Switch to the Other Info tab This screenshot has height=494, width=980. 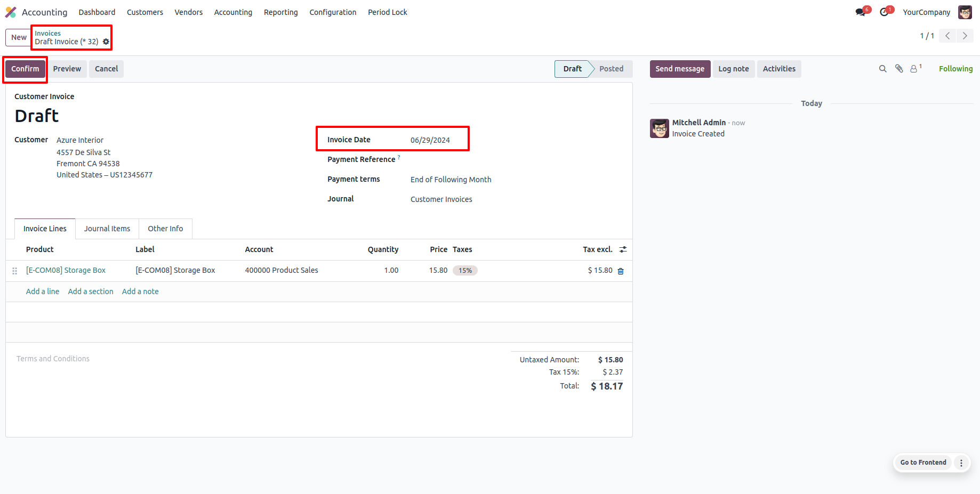pyautogui.click(x=165, y=229)
